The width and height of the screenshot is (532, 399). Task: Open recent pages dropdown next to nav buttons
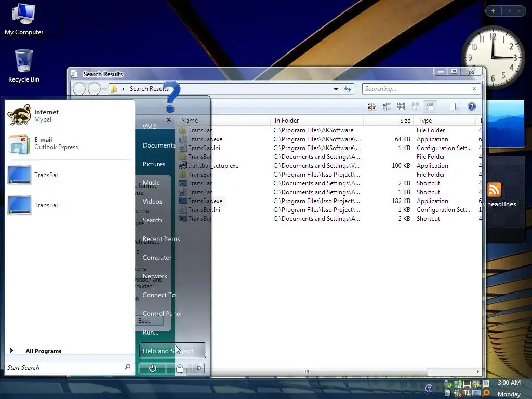(x=104, y=89)
